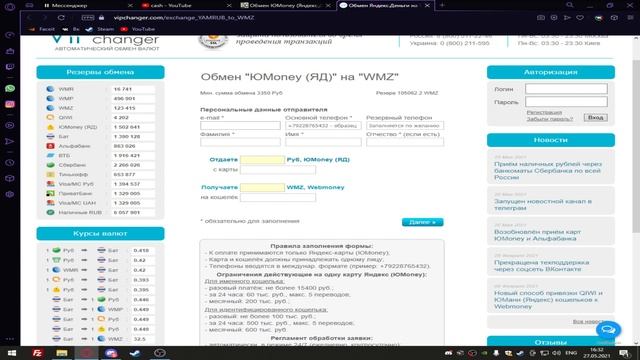640x360 pixels.
Task: Click the yellow Получаете amount field
Action: click(262, 187)
